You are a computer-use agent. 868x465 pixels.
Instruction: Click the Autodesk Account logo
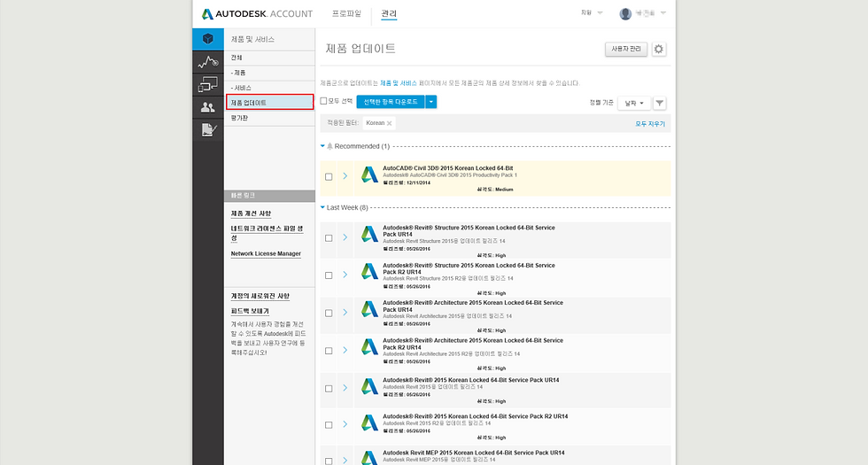click(257, 14)
